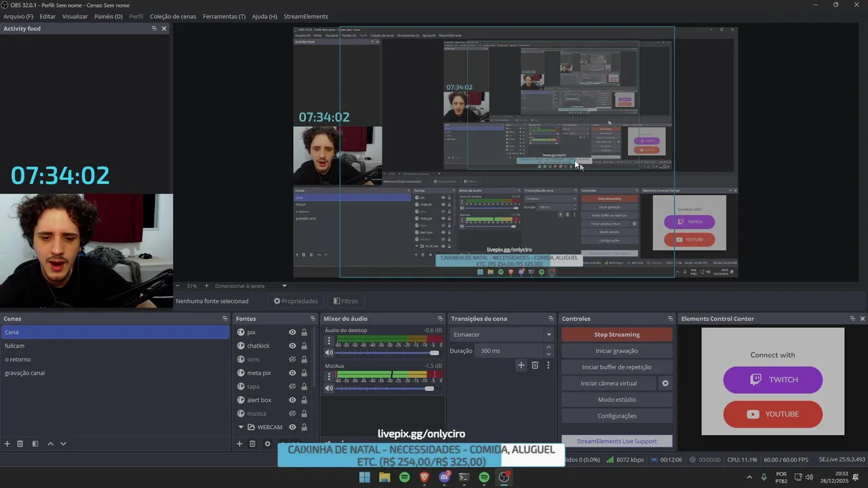Click Iniciar gravação button
Viewport: 868px width, 488px height.
(617, 350)
